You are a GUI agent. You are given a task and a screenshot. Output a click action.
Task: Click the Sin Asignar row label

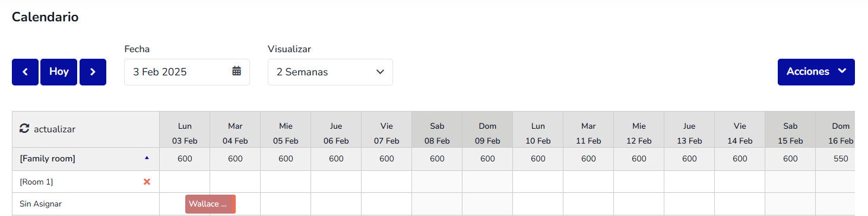tap(40, 204)
